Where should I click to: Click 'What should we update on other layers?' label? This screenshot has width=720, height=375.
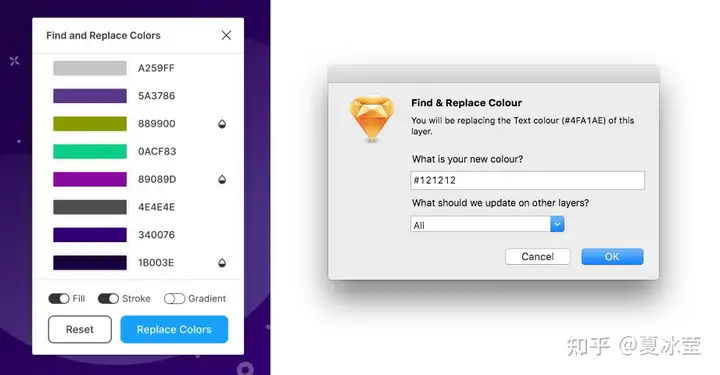click(x=501, y=203)
